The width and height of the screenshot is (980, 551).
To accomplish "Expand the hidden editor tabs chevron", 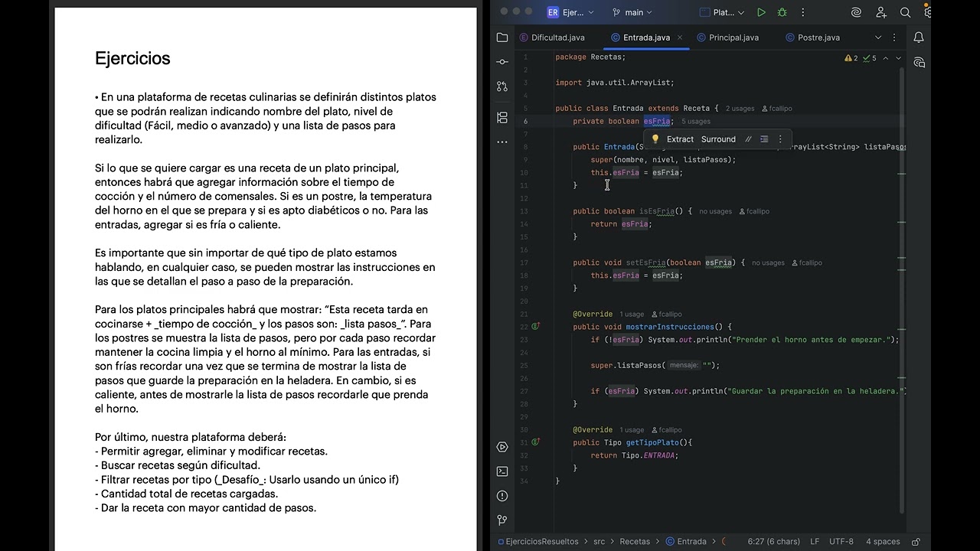I will pos(877,37).
